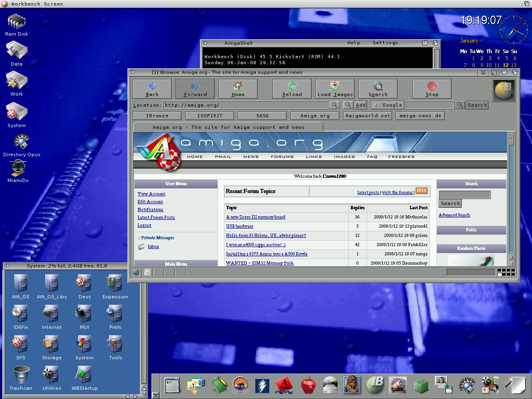Screen dimensions: 532x399
Task: Open the SASG bookmark
Action: (262, 116)
